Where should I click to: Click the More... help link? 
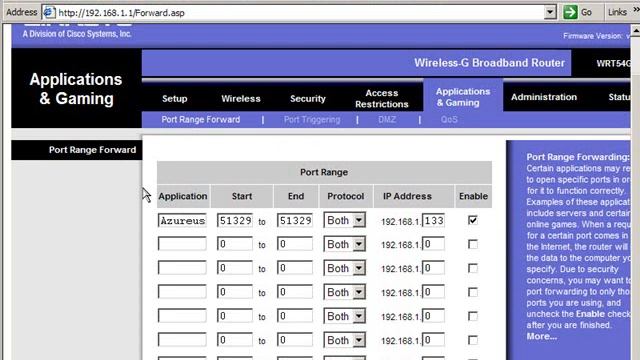pos(541,336)
